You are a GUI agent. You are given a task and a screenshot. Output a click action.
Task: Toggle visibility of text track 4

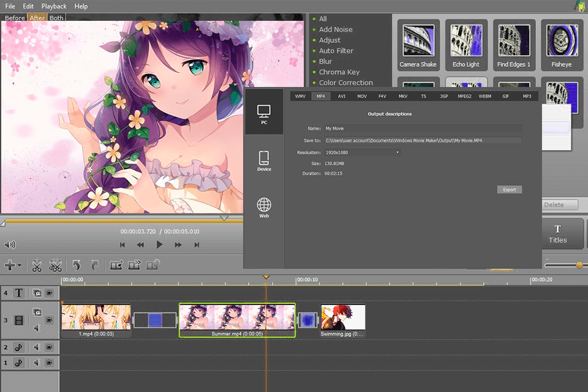click(48, 293)
